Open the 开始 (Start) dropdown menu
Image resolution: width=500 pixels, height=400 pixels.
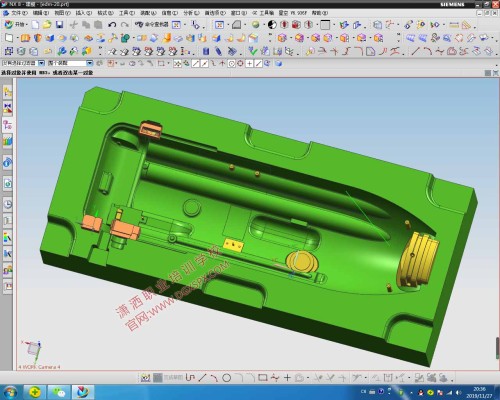[16, 24]
